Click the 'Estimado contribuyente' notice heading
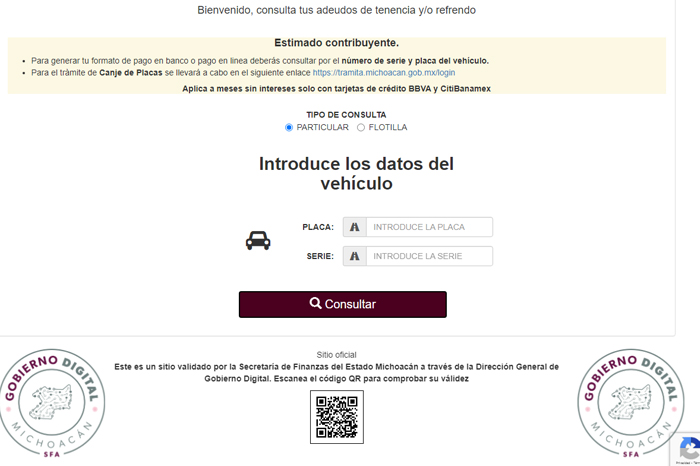Image resolution: width=700 pixels, height=466 pixels. tap(336, 43)
